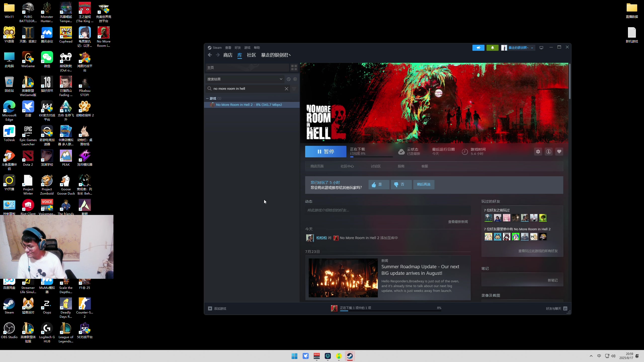This screenshot has width=644, height=362.
Task: Show game info circle icon
Action: (549, 152)
